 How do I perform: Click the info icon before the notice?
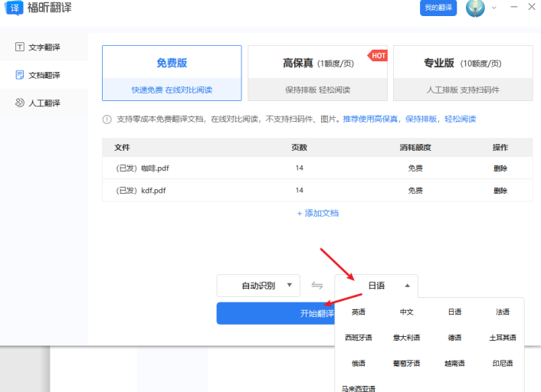tap(107, 119)
